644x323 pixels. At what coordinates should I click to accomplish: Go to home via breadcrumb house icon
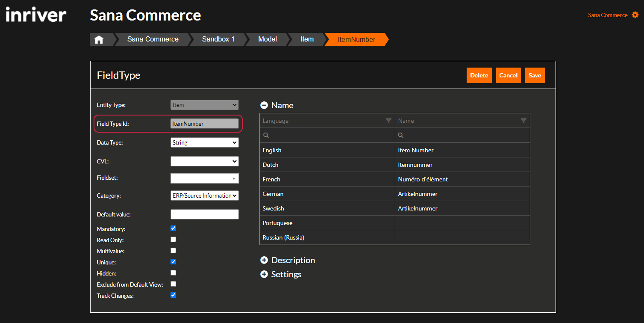[99, 39]
